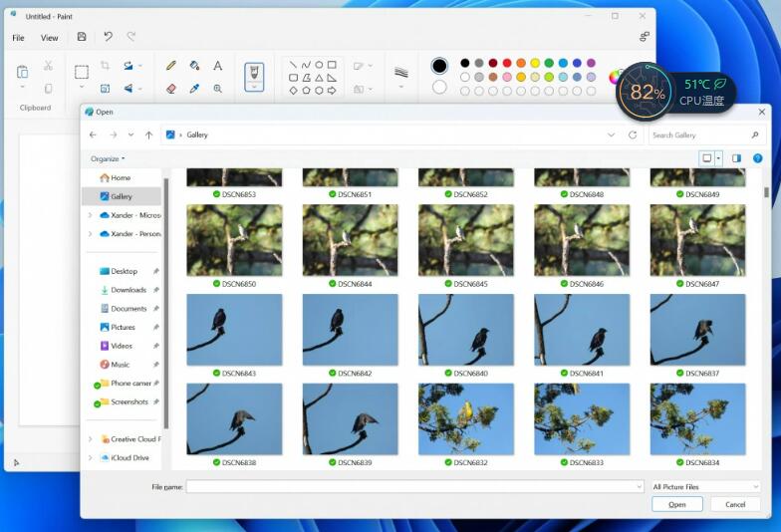
Task: Open the All Picture Files type dropdown
Action: coord(705,486)
